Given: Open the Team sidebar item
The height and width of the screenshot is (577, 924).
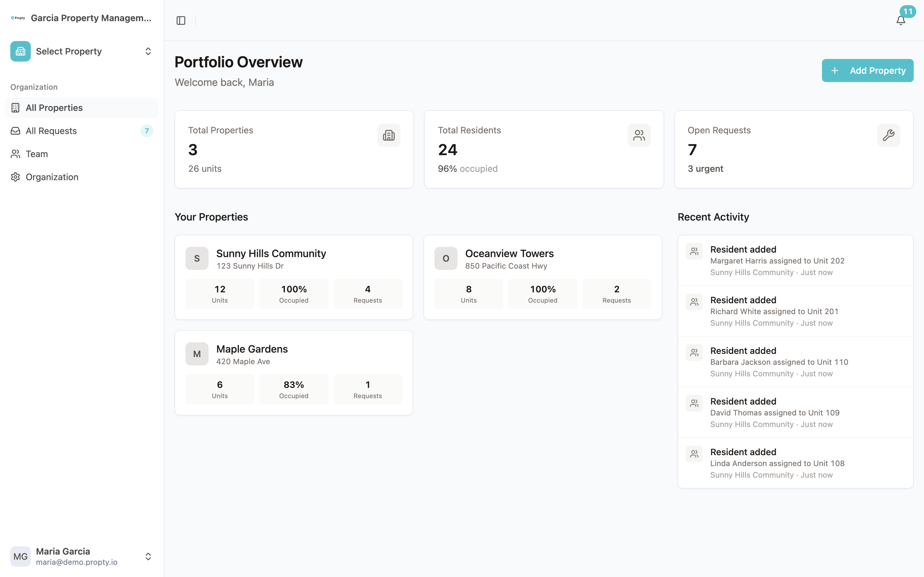Looking at the screenshot, I should tap(82, 154).
